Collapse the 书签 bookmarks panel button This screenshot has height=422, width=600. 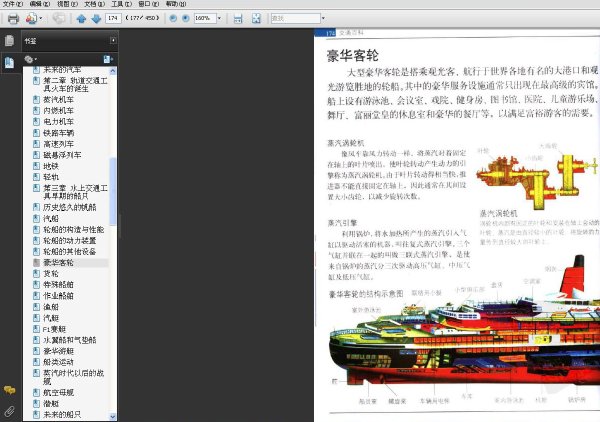[113, 40]
